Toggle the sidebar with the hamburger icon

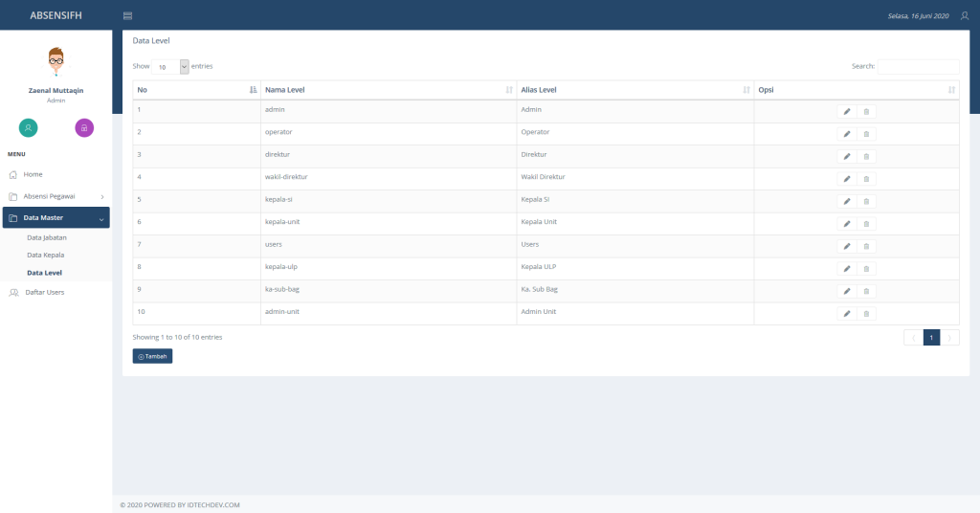pos(127,15)
